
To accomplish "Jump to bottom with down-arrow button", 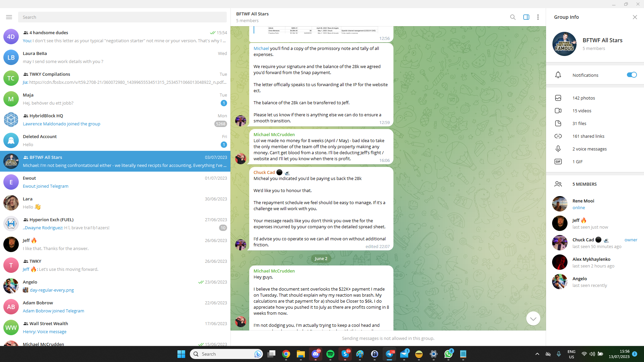I will pos(533,318).
